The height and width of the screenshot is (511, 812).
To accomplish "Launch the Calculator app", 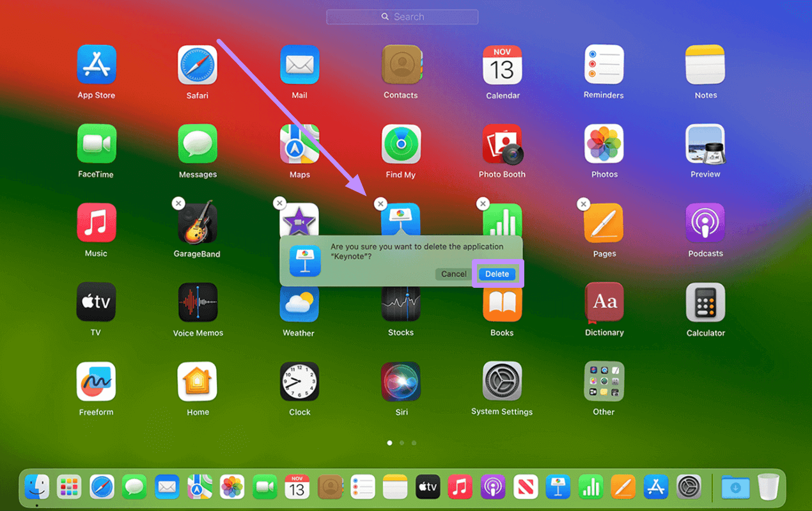I will point(705,302).
